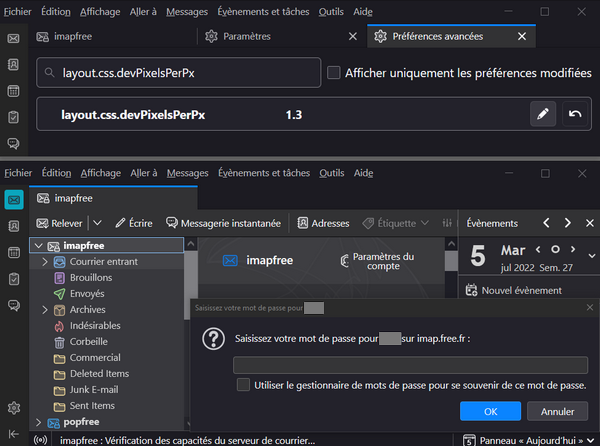600x446 pixels.
Task: Click the OK button in the password dialog
Action: click(x=490, y=411)
